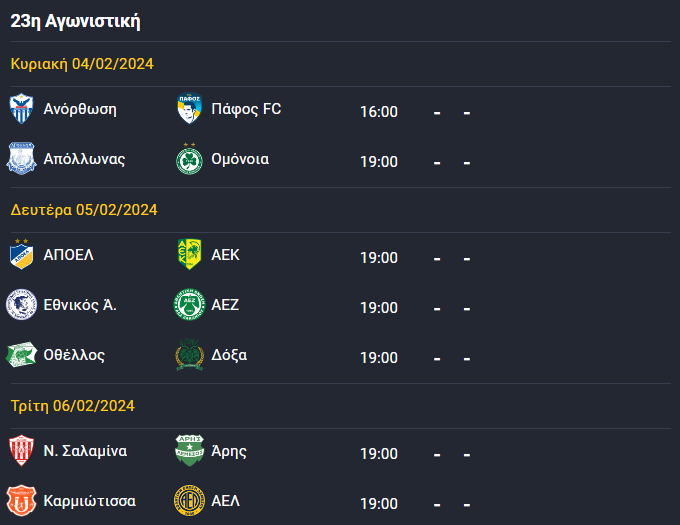
Task: Click the Ανόρθωση team crest
Action: pyautogui.click(x=21, y=109)
